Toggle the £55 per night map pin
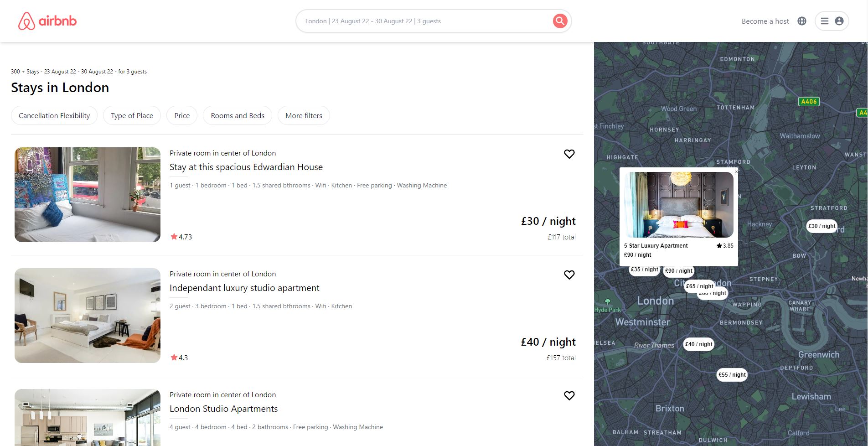The height and width of the screenshot is (446, 868). [731, 374]
